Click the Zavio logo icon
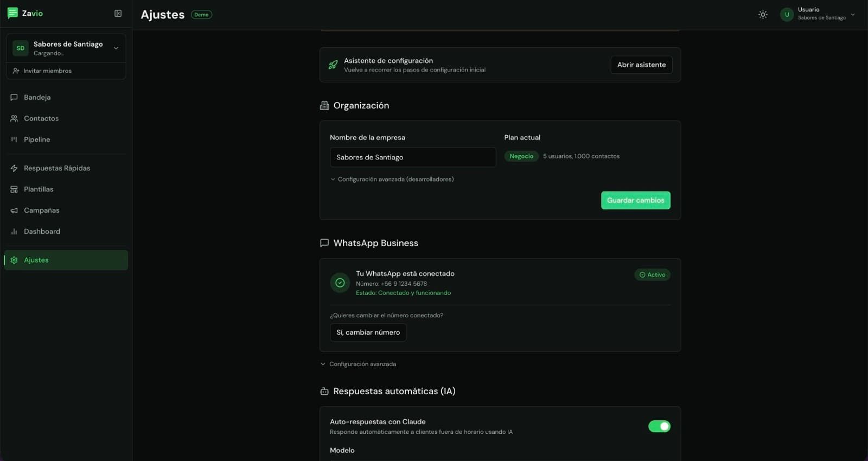The width and height of the screenshot is (868, 461). pos(12,13)
